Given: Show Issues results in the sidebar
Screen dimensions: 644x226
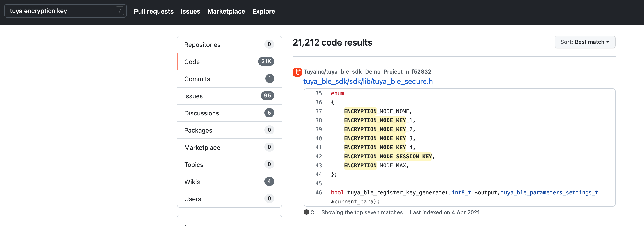Looking at the screenshot, I should pos(229,96).
